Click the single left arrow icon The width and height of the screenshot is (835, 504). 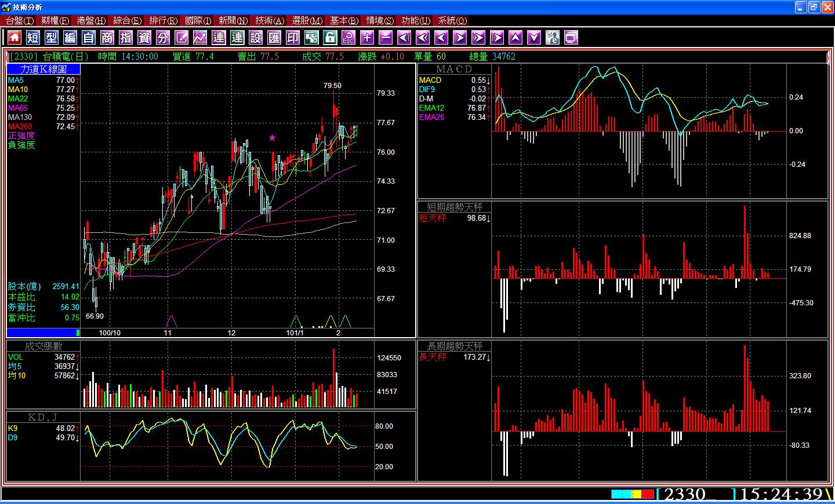pyautogui.click(x=441, y=38)
